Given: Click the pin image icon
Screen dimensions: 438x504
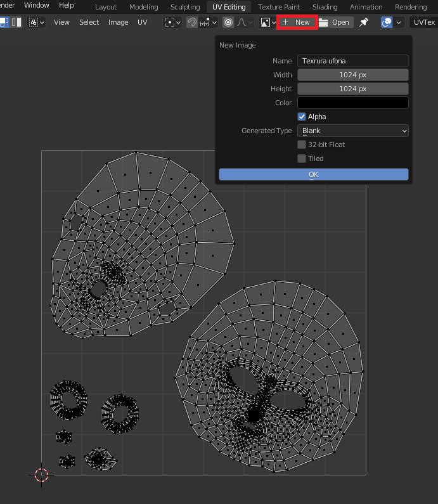Looking at the screenshot, I should (x=364, y=22).
